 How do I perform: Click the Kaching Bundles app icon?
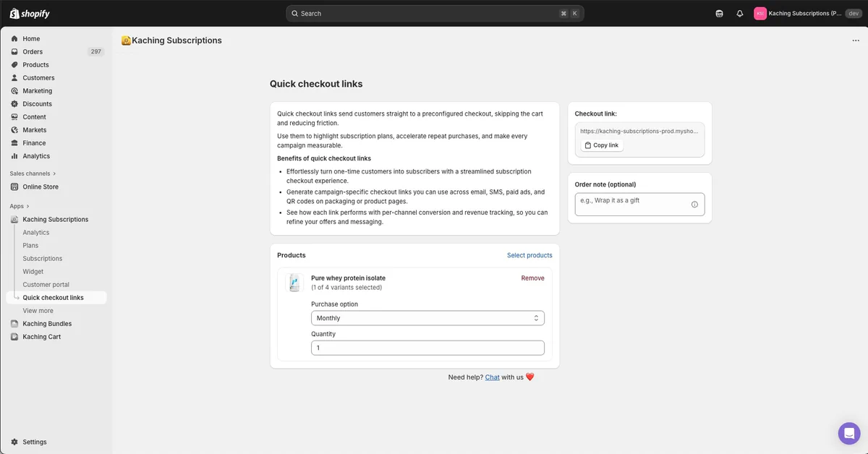pos(14,324)
